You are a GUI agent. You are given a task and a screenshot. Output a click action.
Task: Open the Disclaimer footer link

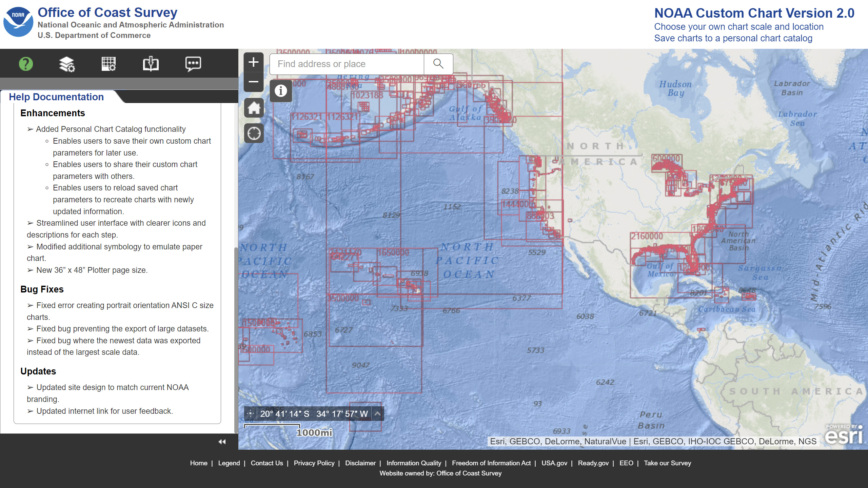pos(360,463)
